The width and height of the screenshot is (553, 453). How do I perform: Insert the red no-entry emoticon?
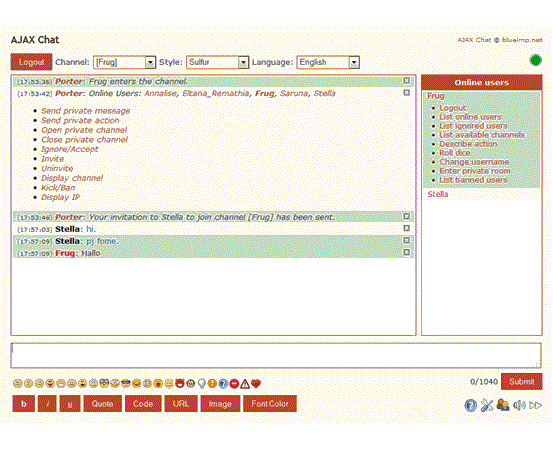(x=234, y=383)
